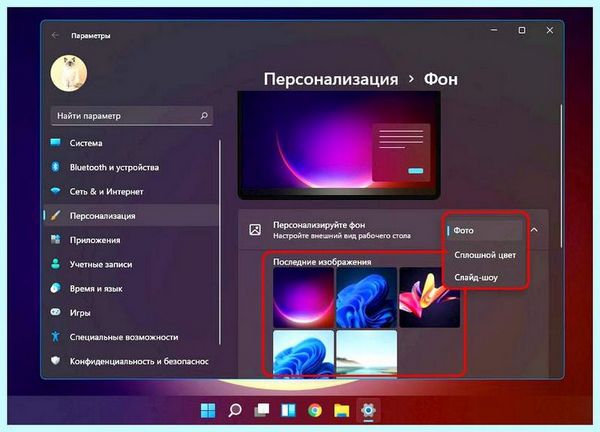Click the Последние изображения heading
Viewport: 600px width, 432px height.
point(322,262)
